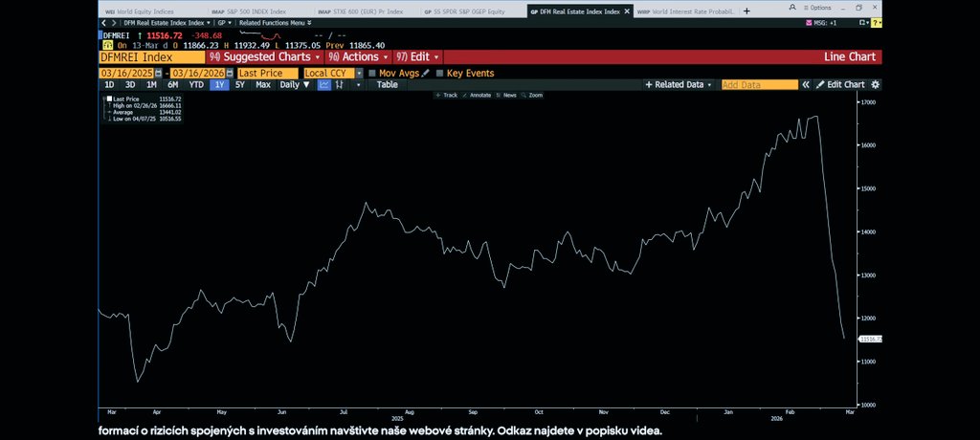Open chart settings gear icon
The image size is (980, 440).
coord(875,85)
